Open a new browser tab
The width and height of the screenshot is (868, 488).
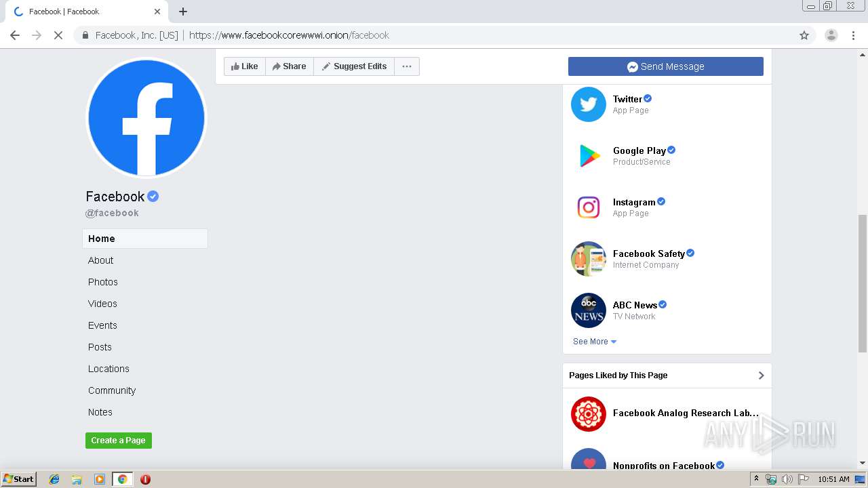point(183,12)
